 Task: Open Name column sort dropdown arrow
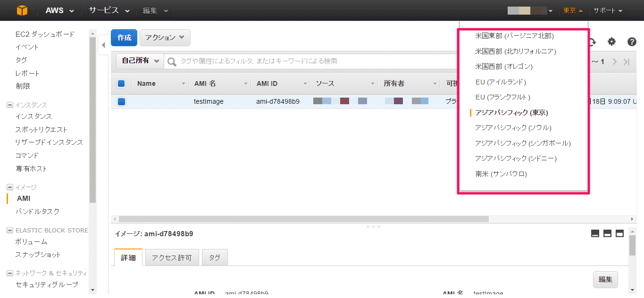pyautogui.click(x=184, y=84)
